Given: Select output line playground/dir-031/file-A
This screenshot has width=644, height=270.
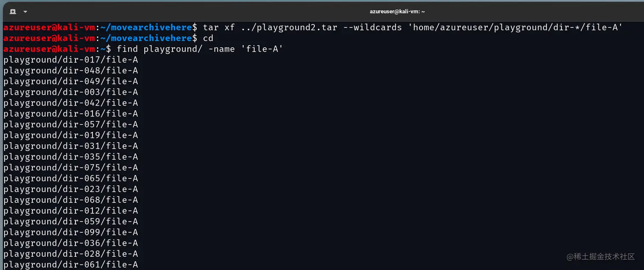Looking at the screenshot, I should coord(71,146).
